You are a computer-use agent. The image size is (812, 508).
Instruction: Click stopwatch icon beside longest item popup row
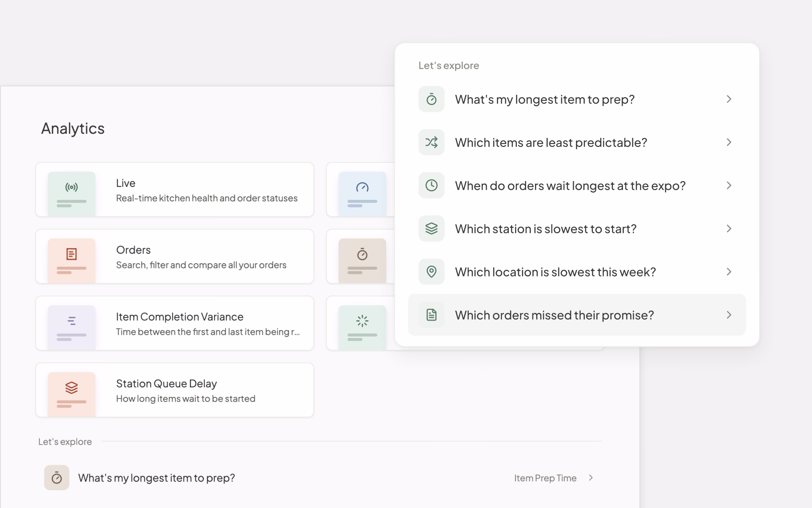(x=431, y=99)
